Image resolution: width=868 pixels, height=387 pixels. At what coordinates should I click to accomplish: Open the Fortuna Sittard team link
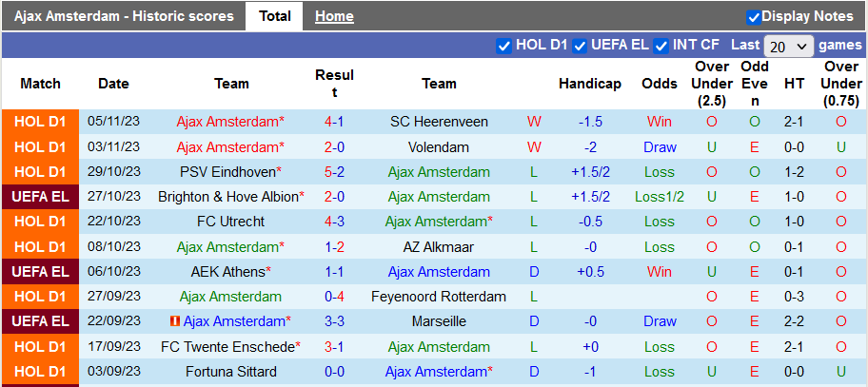click(231, 372)
